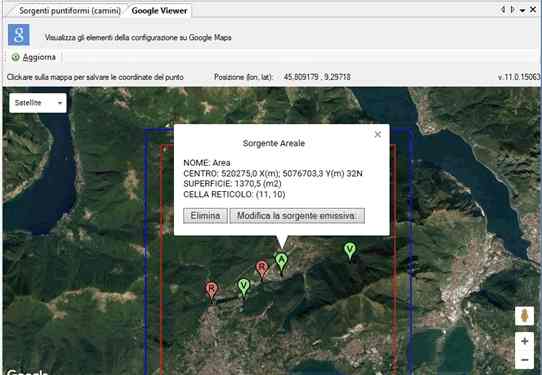Open the tab list dropdown arrow

click(522, 10)
